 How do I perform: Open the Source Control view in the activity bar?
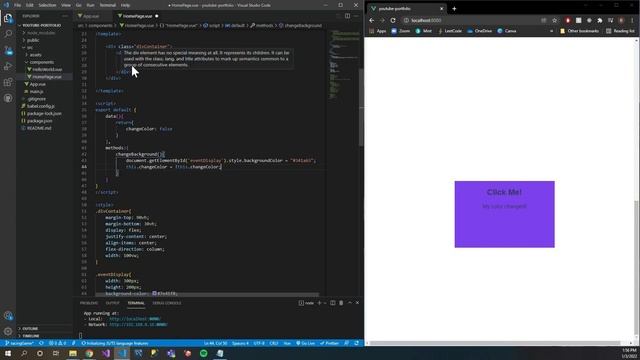click(8, 50)
